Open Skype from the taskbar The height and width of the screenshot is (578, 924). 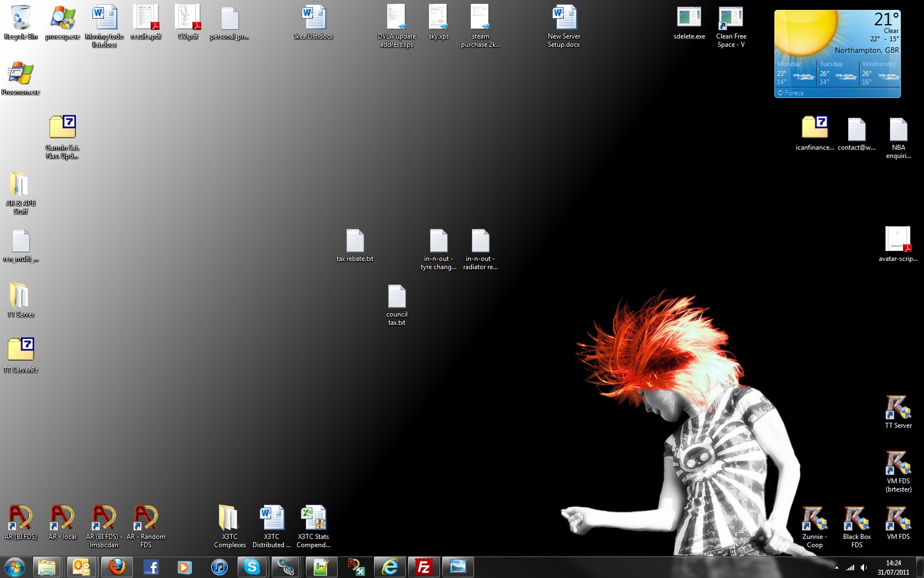252,567
